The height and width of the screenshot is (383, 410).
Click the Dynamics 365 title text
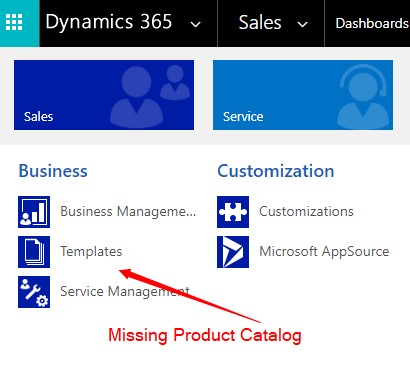109,22
